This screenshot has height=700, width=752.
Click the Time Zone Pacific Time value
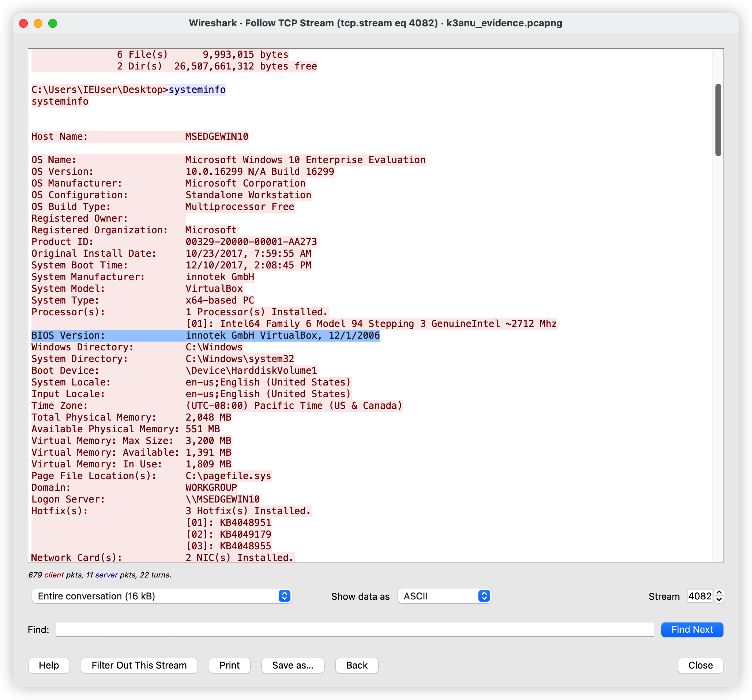[x=294, y=405]
